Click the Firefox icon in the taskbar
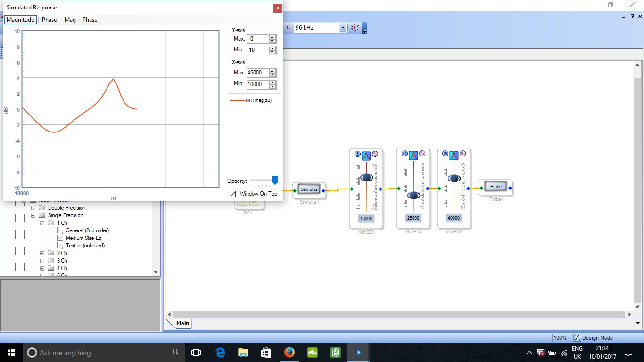Viewport: 644px width, 362px height. click(x=289, y=352)
